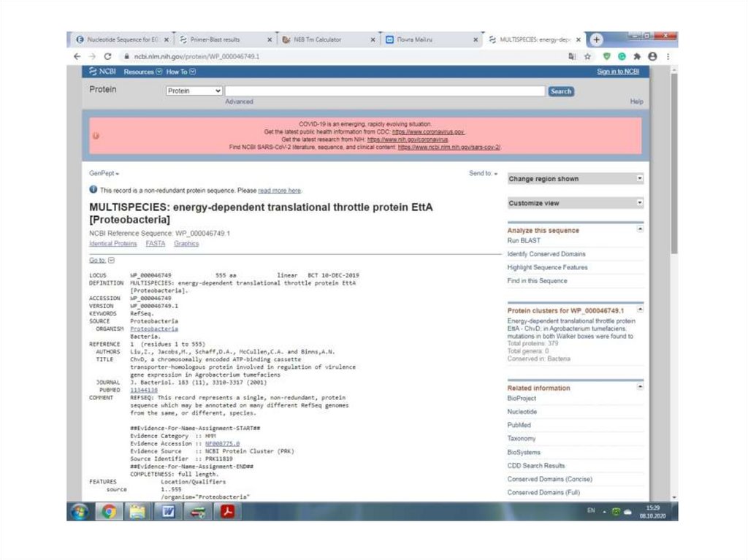Click the green circle extension icon
This screenshot has width=748, height=560.
[622, 56]
